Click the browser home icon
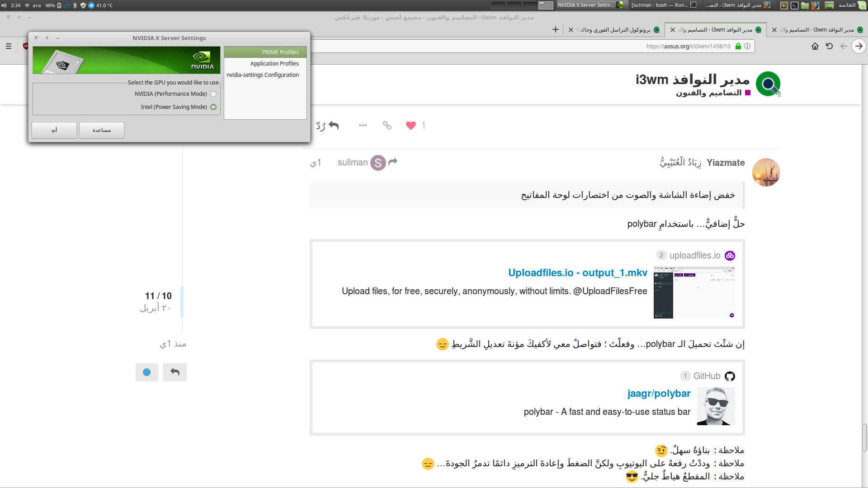 coord(815,46)
